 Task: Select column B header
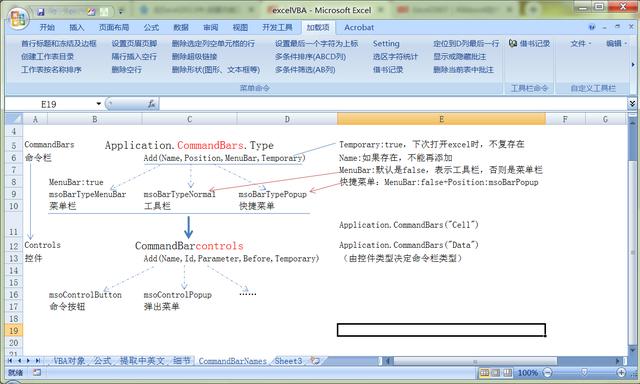pyautogui.click(x=95, y=119)
